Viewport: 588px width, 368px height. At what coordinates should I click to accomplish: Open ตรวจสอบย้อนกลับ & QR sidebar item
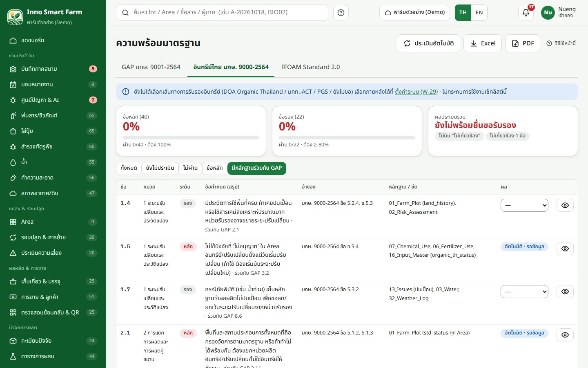click(x=53, y=313)
